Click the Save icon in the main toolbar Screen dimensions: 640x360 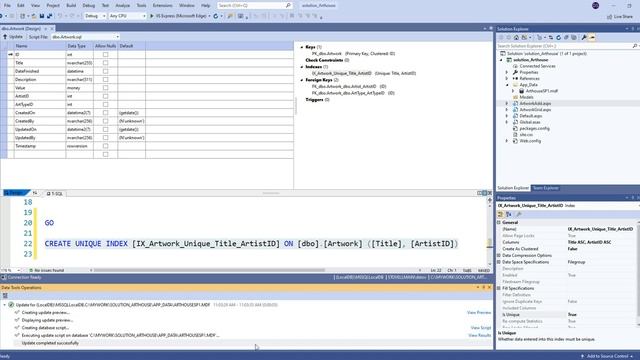[x=42, y=16]
